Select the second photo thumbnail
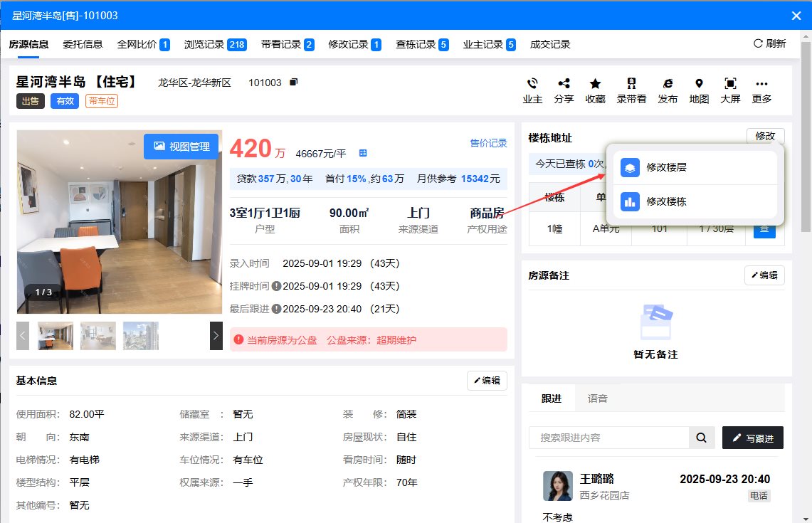Viewport: 812px width, 523px height. [98, 336]
